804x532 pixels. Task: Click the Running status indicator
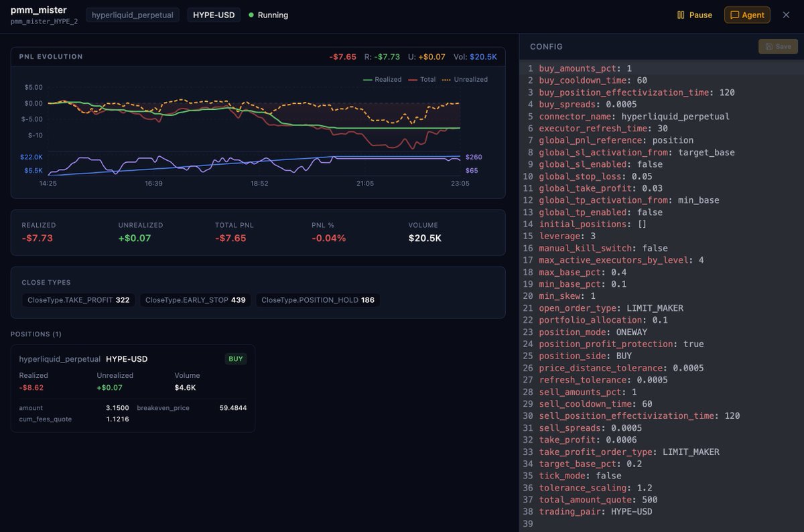click(x=268, y=15)
